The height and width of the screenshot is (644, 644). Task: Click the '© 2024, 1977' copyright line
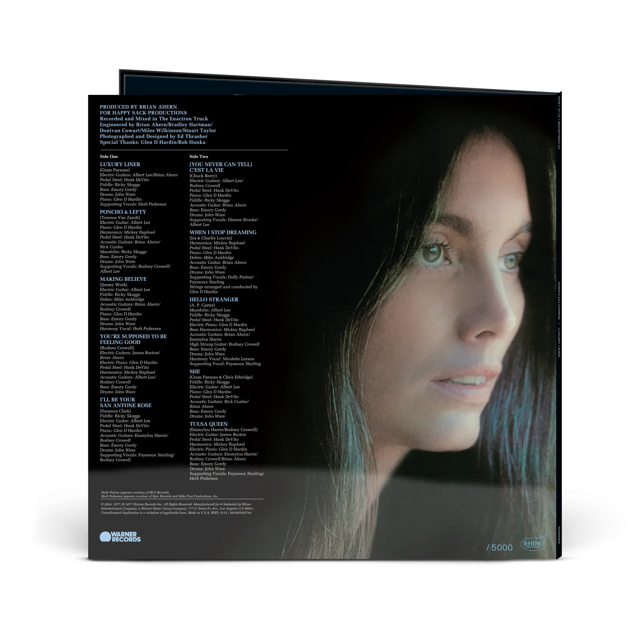coord(176,505)
